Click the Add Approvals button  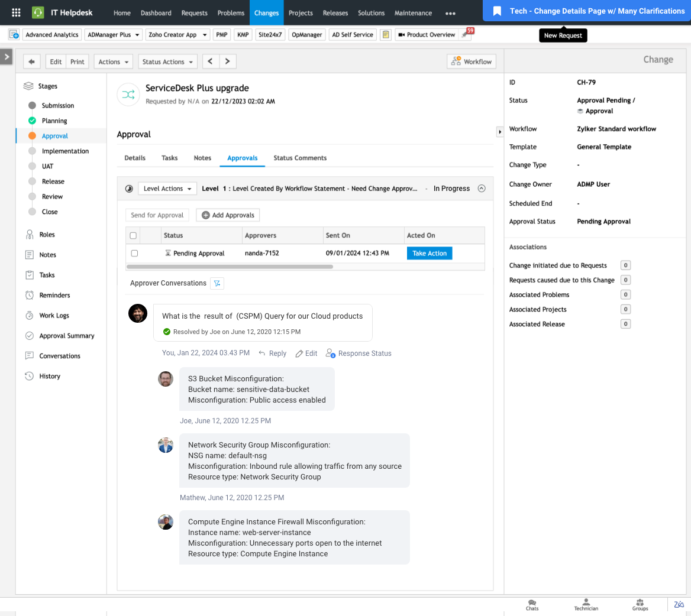(228, 215)
